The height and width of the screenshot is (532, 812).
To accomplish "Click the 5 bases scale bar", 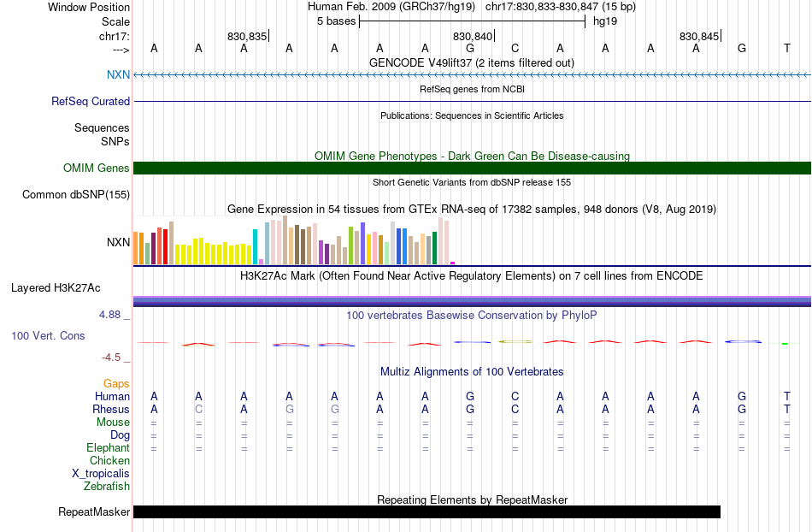I will [472, 21].
